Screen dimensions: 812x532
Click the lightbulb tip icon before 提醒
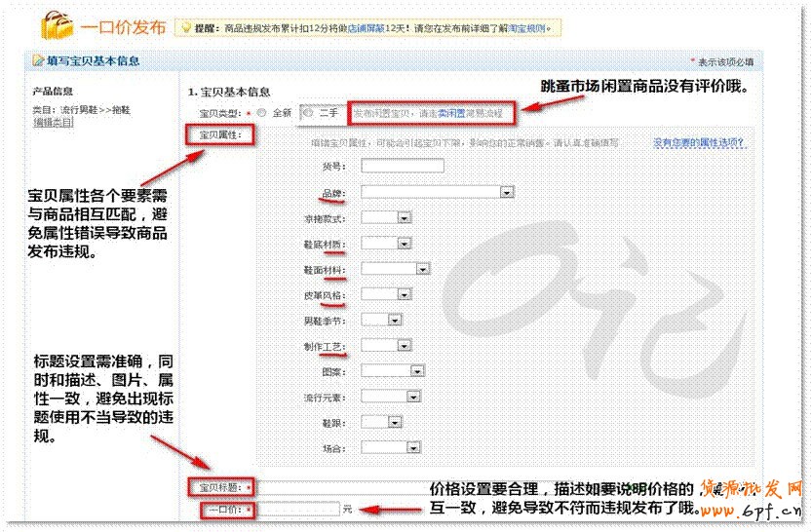182,28
